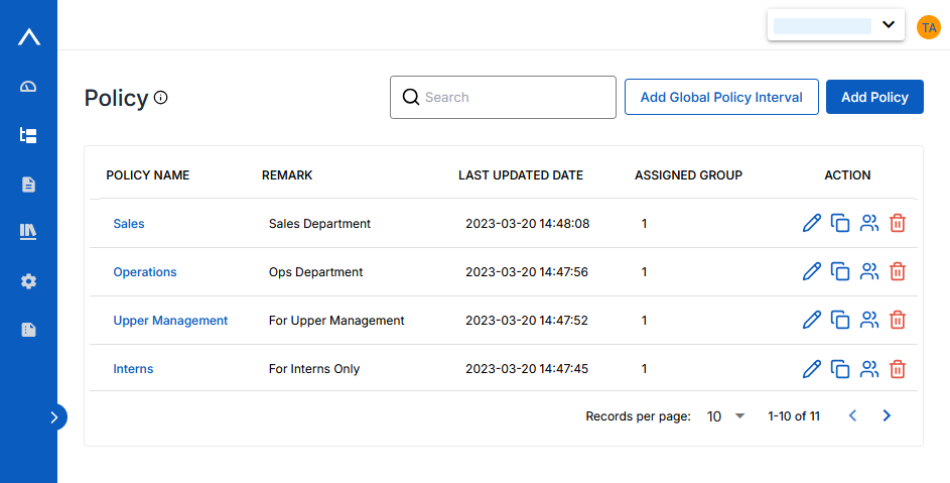The height and width of the screenshot is (483, 950).
Task: Delete the Interns policy with trash icon
Action: (898, 369)
